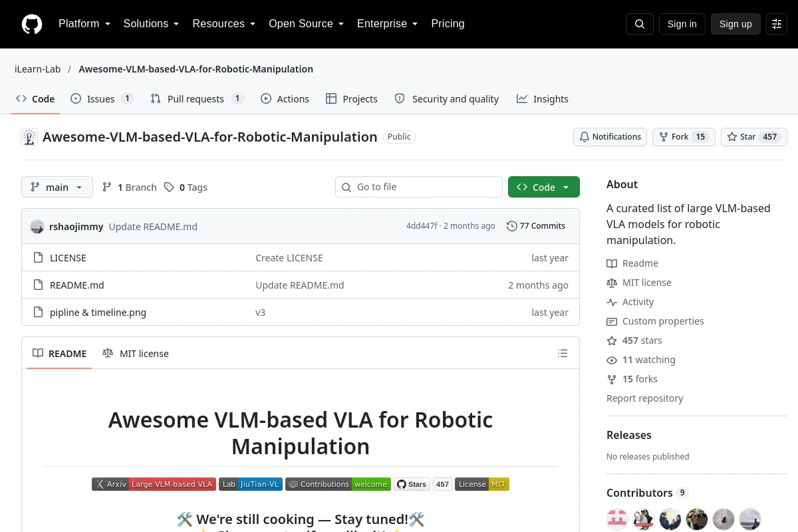Switch to the Pull requests tab
Screen dimensions: 798x532
[197, 99]
